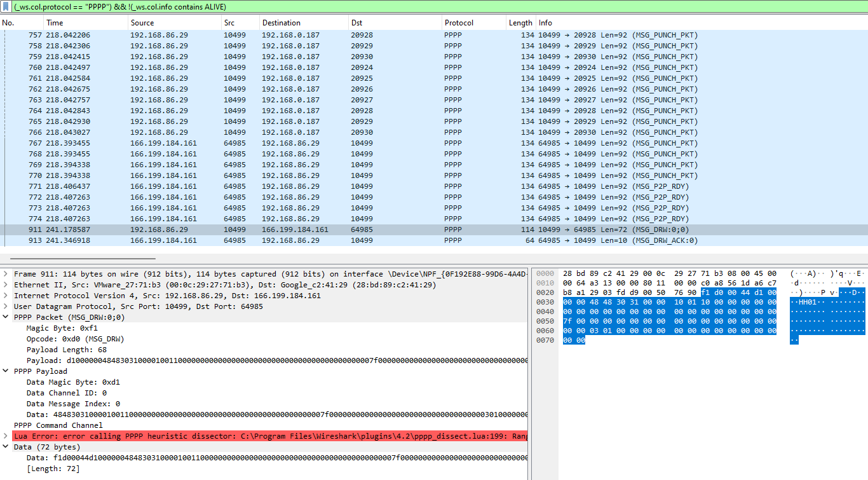
Task: Expand the User Datagram Protocol section
Action: pos(6,306)
